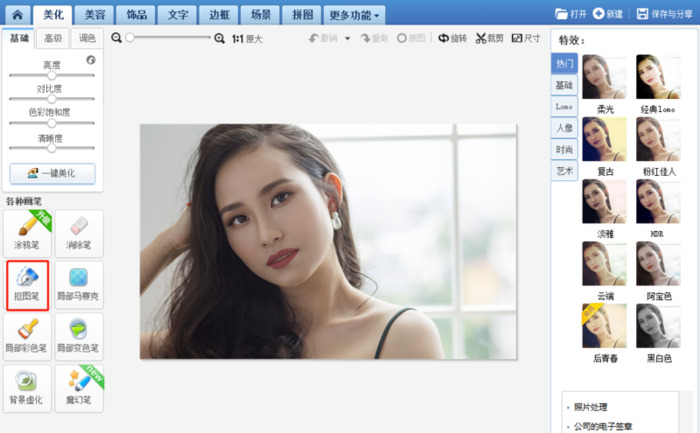
Task: Select the 局部彩色笔 tool
Action: (27, 337)
